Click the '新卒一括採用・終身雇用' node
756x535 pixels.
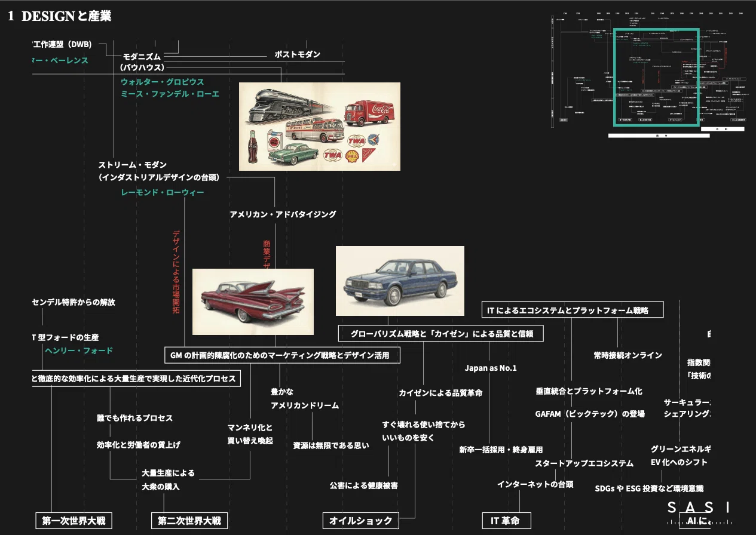[501, 449]
